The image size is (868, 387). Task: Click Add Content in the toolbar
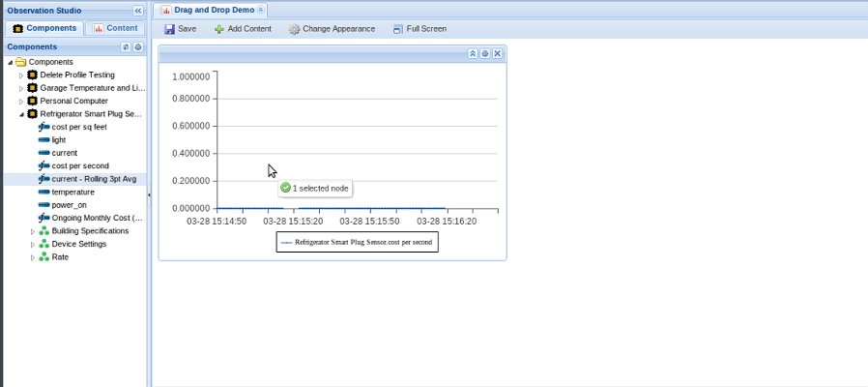(242, 29)
